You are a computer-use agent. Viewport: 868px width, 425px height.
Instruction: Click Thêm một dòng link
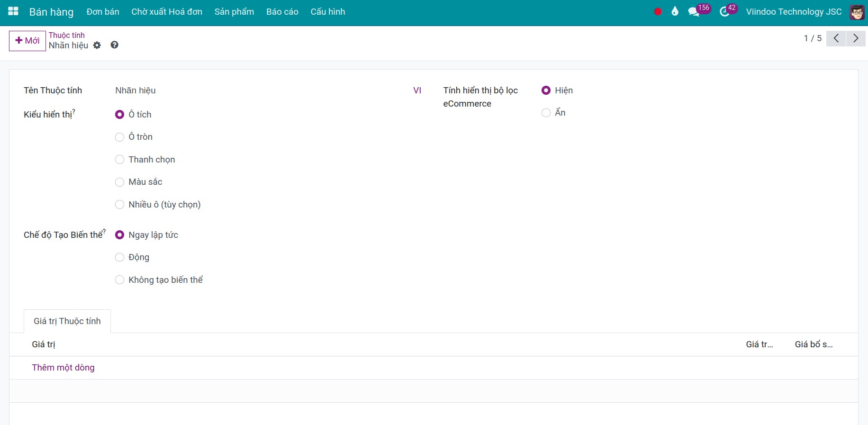(63, 368)
